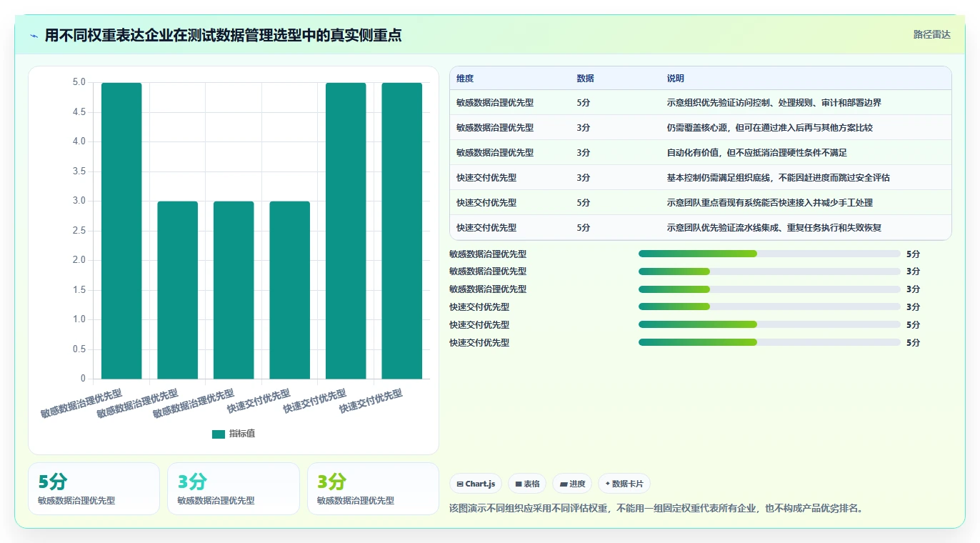This screenshot has width=980, height=543.
Task: Select the 数据卡片 tag chip
Action: point(624,484)
